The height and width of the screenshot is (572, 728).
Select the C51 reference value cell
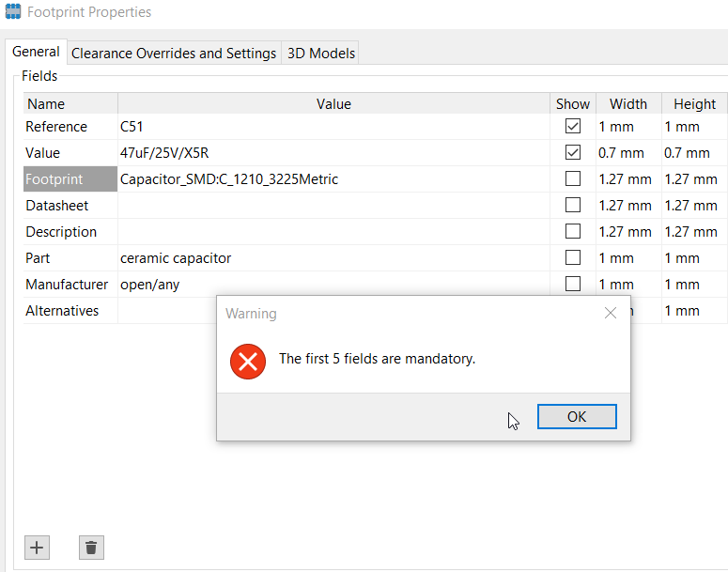[333, 127]
